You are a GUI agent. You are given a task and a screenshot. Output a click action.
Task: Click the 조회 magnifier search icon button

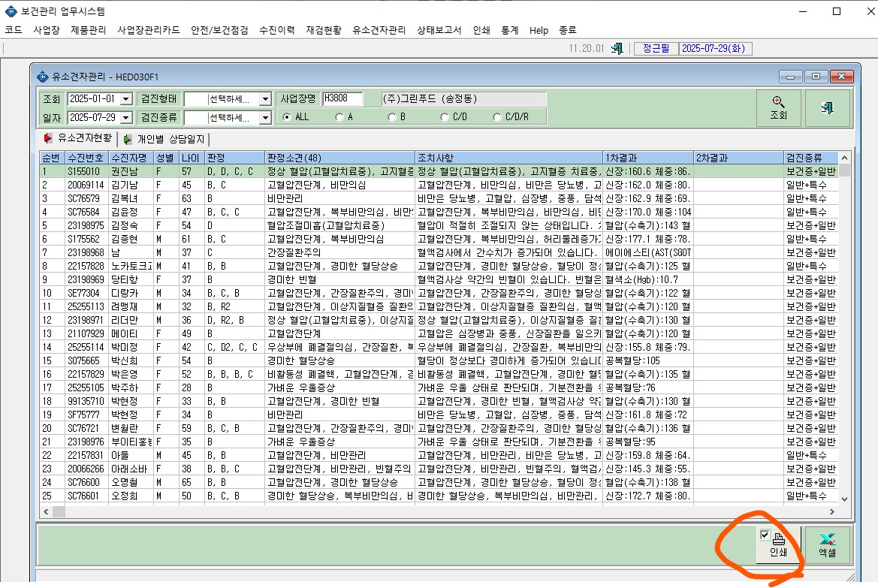tap(778, 107)
